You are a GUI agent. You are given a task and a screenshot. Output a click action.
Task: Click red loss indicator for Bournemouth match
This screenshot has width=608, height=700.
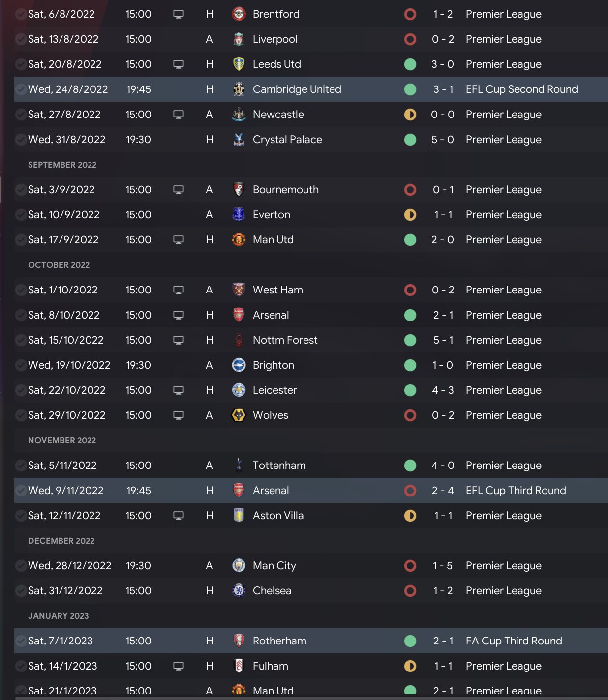[410, 190]
